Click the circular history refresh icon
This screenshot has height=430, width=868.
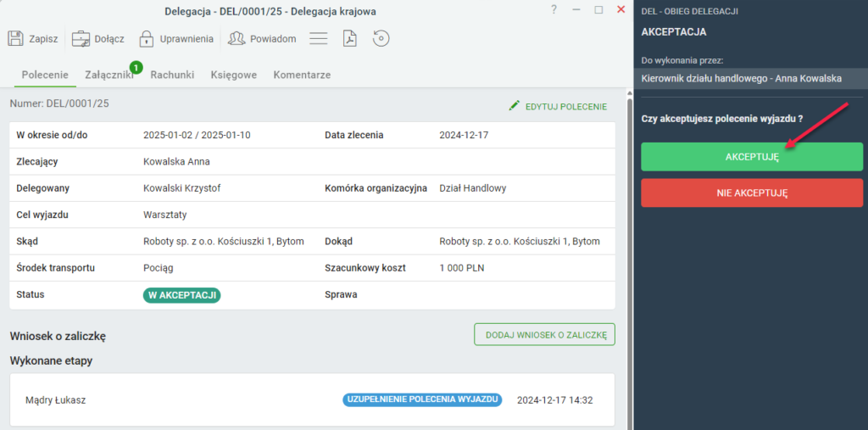click(x=381, y=39)
